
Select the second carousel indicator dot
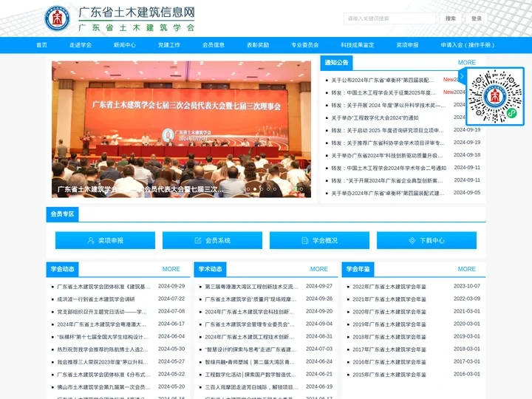point(255,189)
